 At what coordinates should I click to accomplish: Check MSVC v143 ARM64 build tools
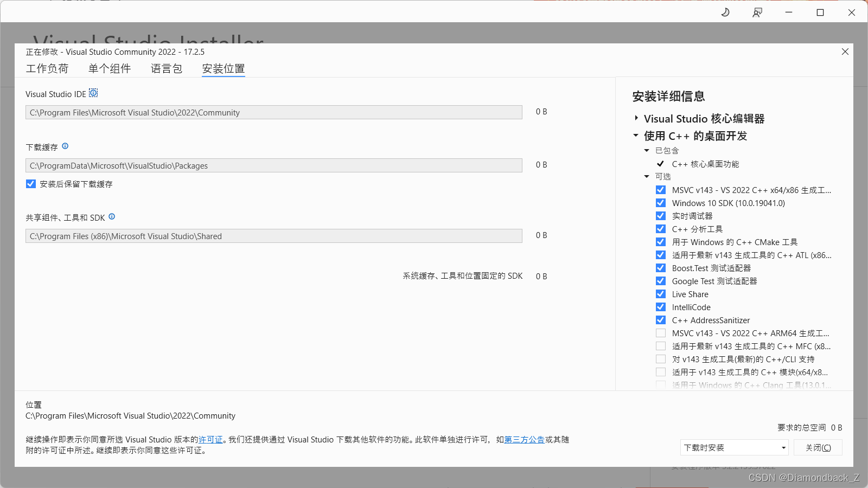tap(661, 333)
